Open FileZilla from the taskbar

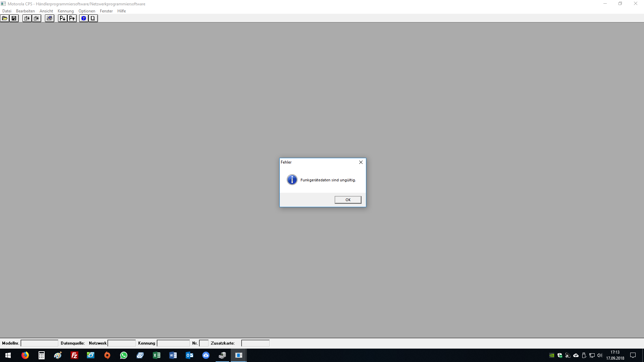pos(74,355)
